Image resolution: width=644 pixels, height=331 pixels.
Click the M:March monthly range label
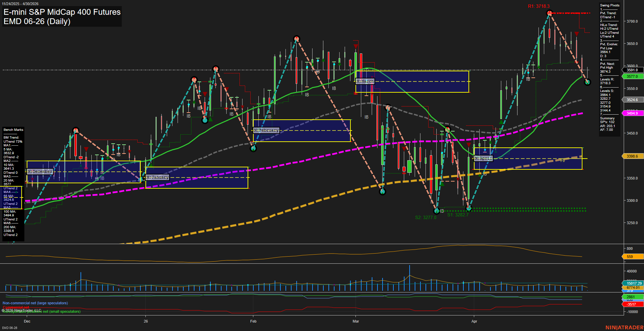pyautogui.click(x=365, y=81)
